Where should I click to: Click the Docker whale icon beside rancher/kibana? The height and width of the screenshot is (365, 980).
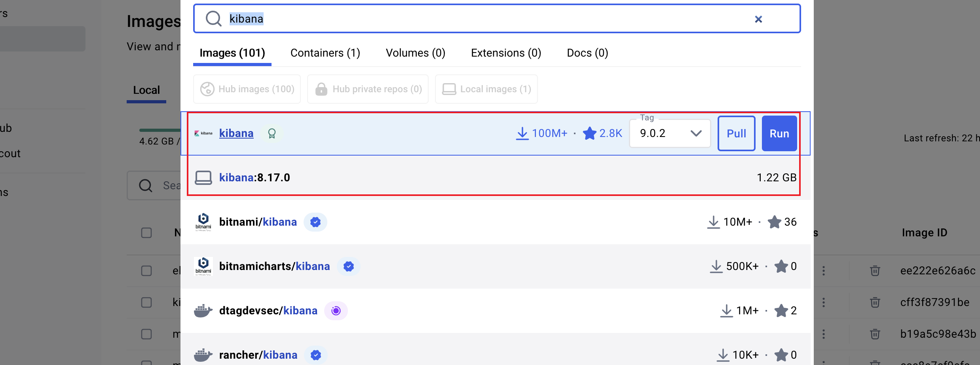pos(203,355)
